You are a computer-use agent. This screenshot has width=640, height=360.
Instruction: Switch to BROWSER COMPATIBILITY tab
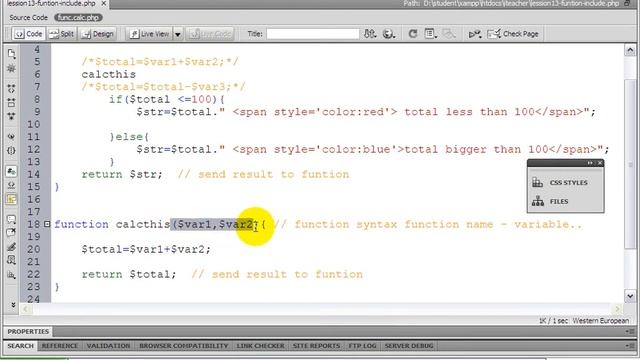184,346
